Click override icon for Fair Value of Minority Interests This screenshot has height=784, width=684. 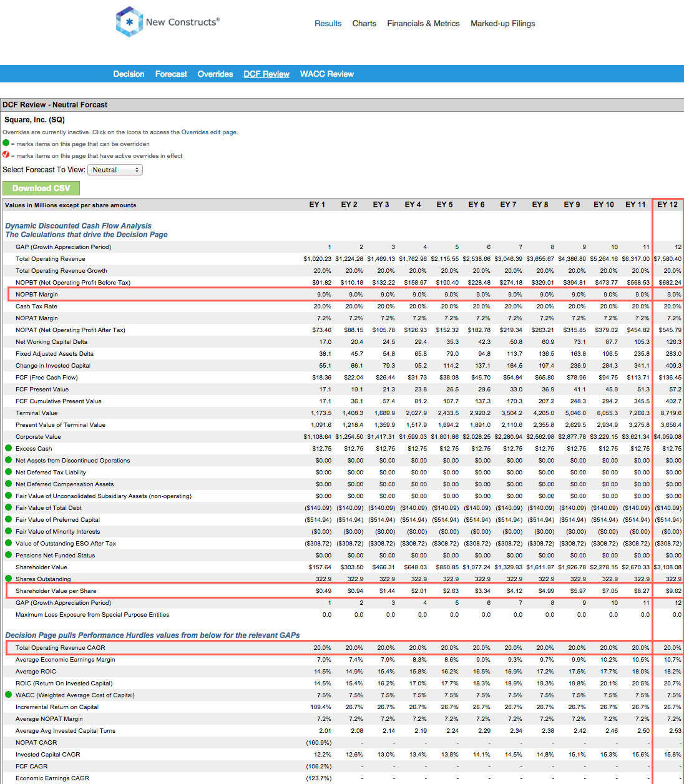pos(9,531)
